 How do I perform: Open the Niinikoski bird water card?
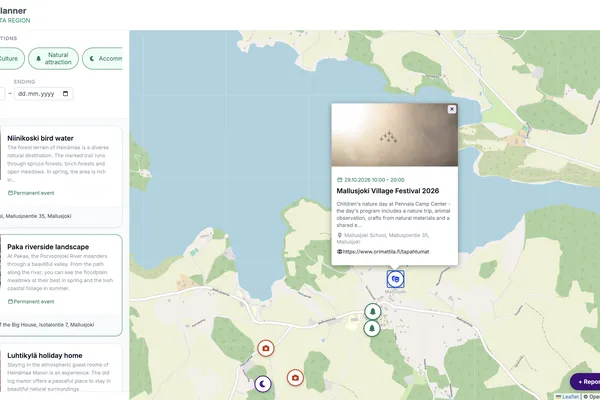coord(60,176)
